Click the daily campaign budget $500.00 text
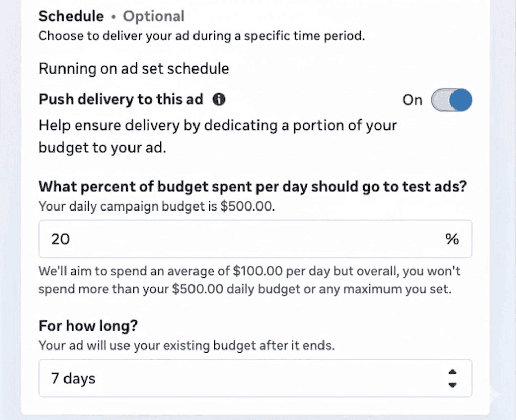 tap(157, 207)
